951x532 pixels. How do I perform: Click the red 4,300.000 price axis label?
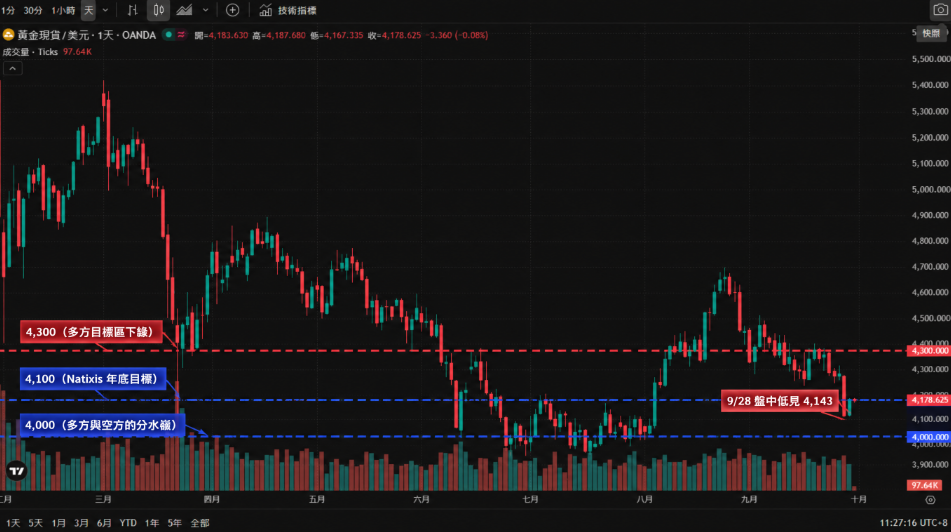tap(928, 351)
